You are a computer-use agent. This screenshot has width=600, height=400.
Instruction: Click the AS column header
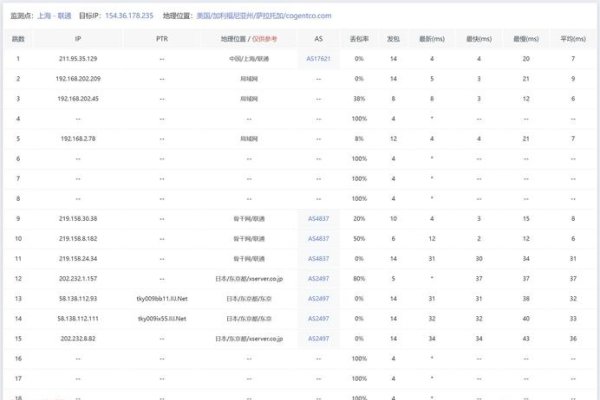click(x=318, y=39)
